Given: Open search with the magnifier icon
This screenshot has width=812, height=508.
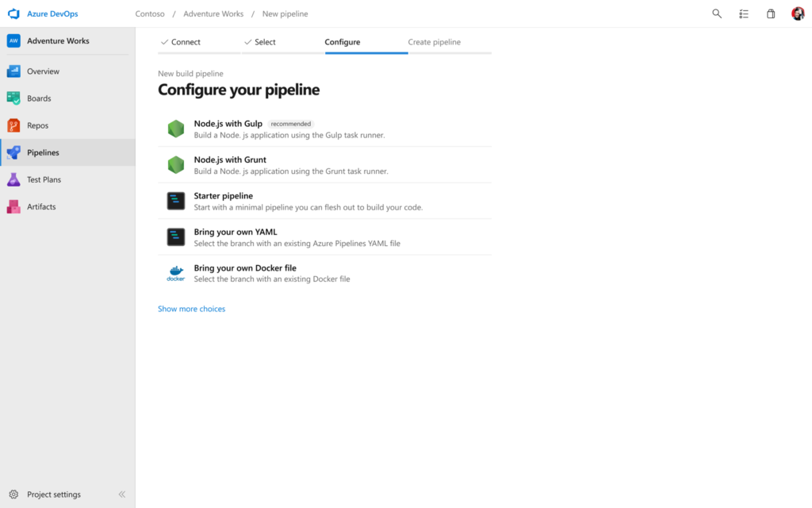Looking at the screenshot, I should click(x=716, y=13).
